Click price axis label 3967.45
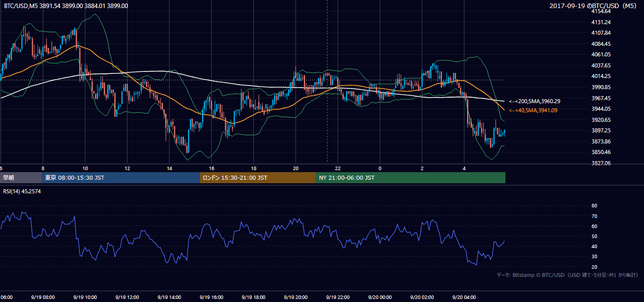The image size is (644, 302). (x=601, y=98)
